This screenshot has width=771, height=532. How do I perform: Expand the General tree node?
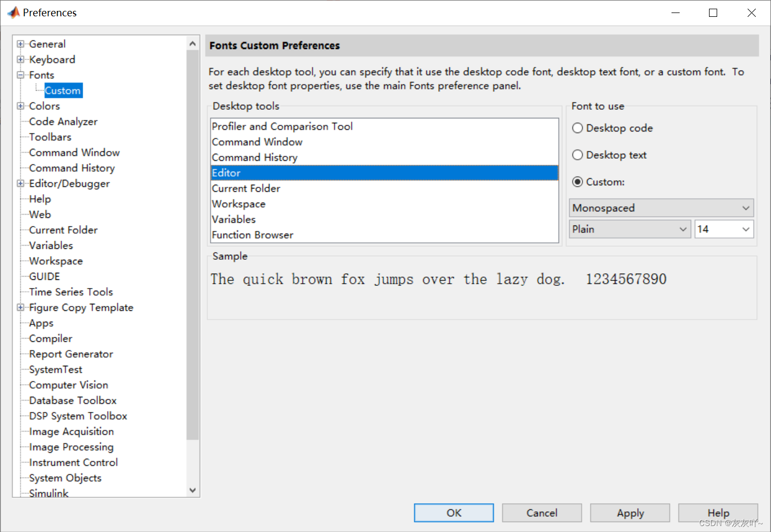[21, 44]
